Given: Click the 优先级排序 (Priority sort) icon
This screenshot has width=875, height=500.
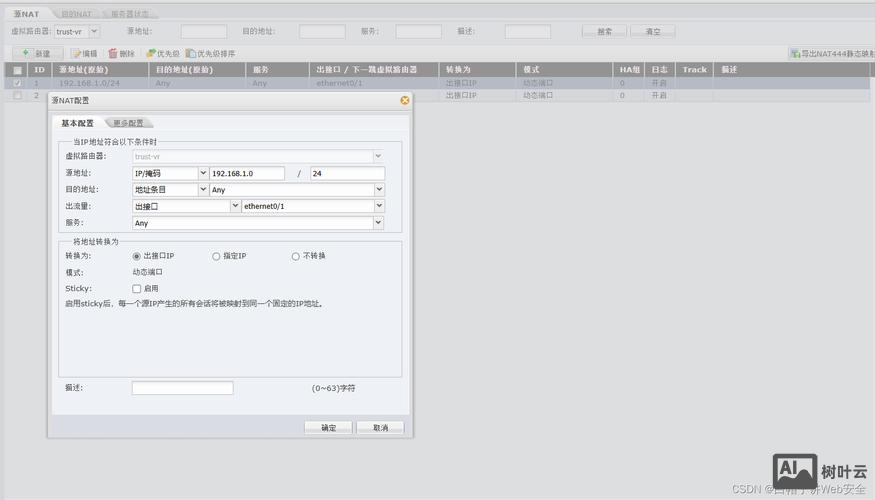Looking at the screenshot, I should point(191,54).
